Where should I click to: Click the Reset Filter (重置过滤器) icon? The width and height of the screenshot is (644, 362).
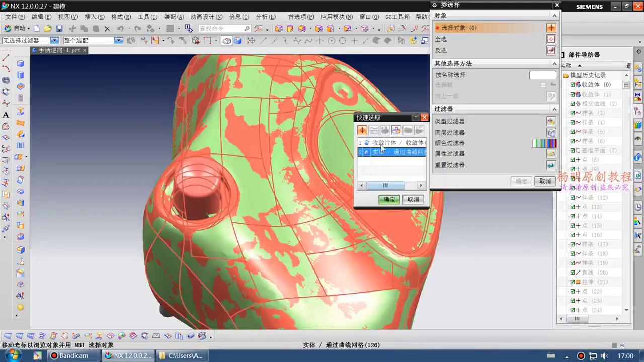click(x=551, y=165)
